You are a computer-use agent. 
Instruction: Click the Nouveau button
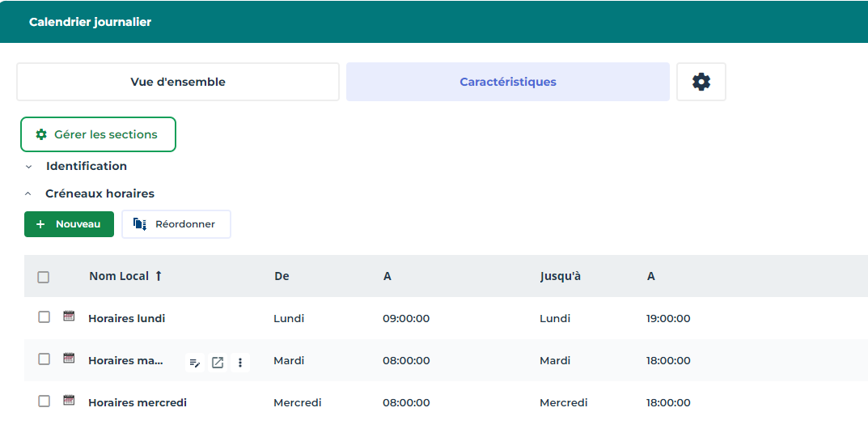(69, 224)
